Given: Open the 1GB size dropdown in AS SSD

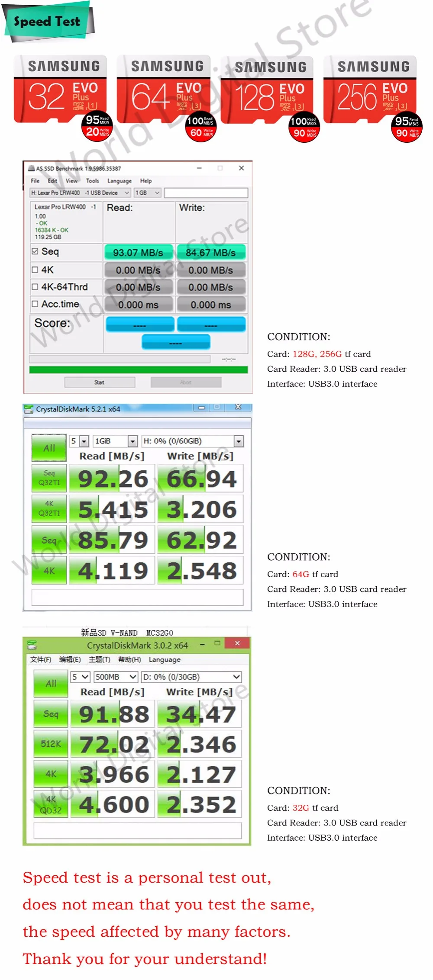Looking at the screenshot, I should point(147,193).
